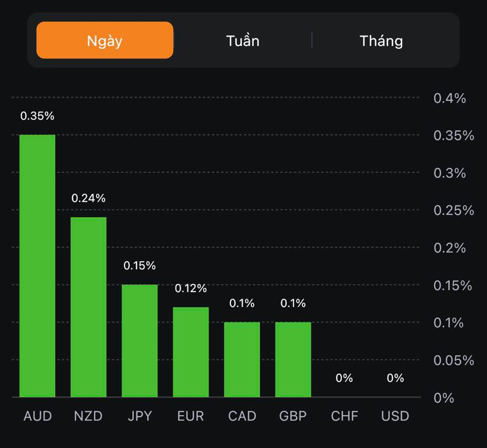Open the Tháng tab

click(381, 41)
